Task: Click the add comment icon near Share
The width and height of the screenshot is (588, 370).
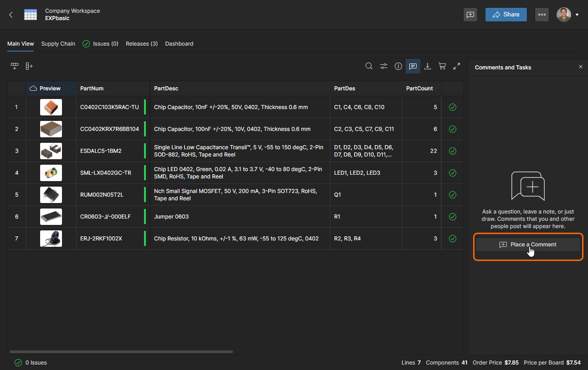Action: [470, 15]
